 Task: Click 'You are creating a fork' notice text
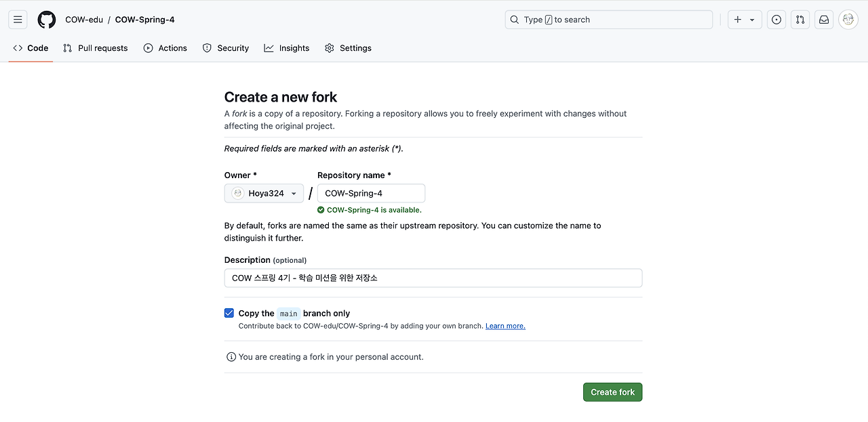331,357
